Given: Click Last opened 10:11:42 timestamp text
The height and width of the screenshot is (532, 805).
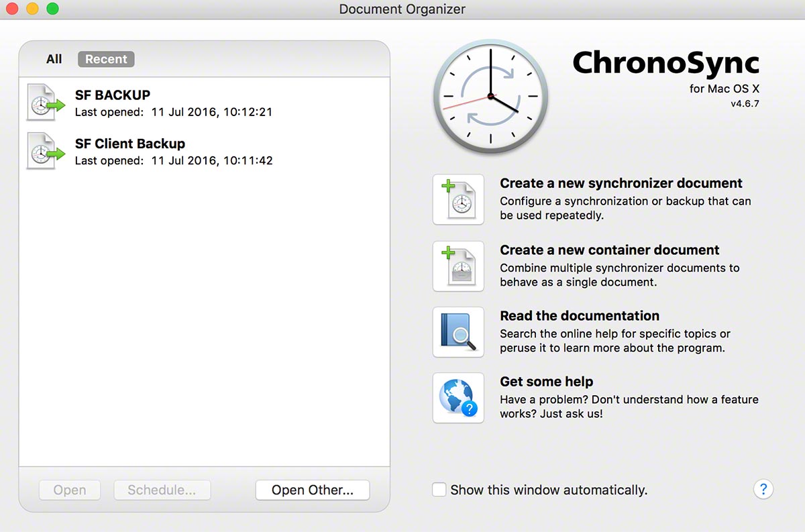Looking at the screenshot, I should coord(174,160).
